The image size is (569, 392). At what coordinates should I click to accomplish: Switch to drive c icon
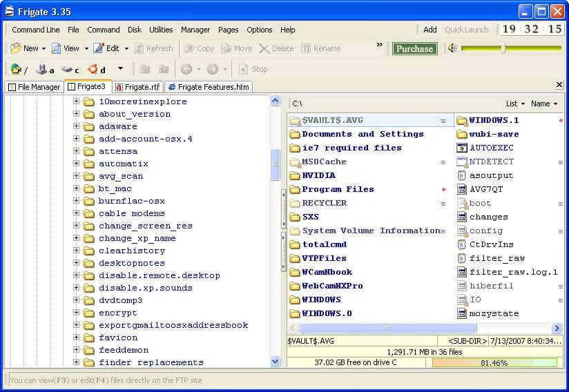(67, 69)
